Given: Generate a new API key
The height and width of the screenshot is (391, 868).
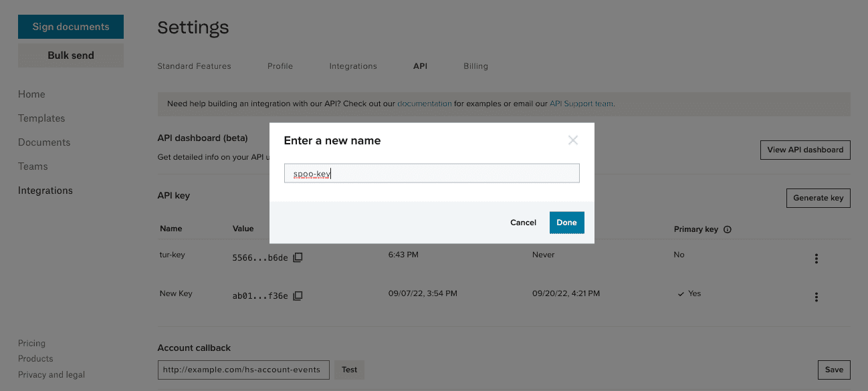Looking at the screenshot, I should pyautogui.click(x=818, y=198).
